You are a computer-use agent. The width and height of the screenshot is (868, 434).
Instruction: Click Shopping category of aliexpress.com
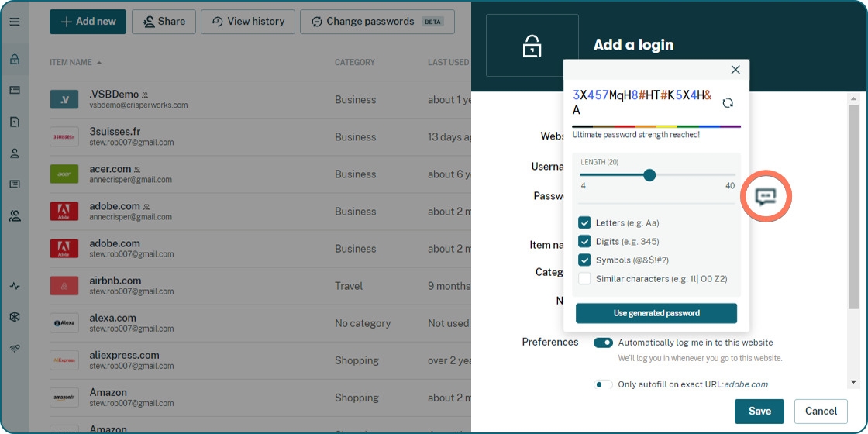tap(356, 361)
